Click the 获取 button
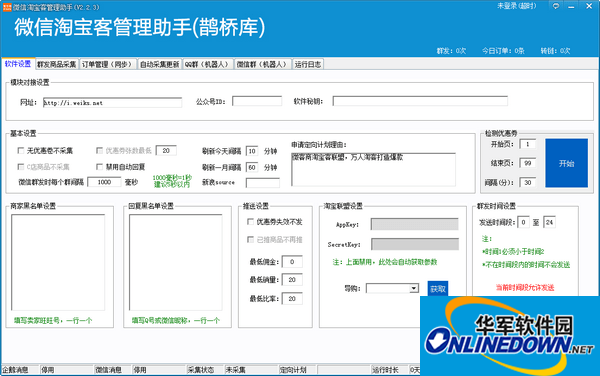 [x=438, y=289]
